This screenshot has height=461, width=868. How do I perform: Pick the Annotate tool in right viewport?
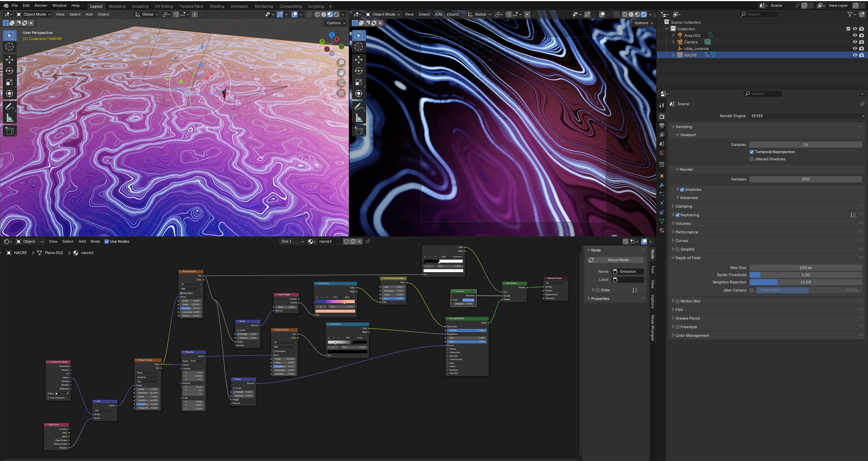(359, 107)
